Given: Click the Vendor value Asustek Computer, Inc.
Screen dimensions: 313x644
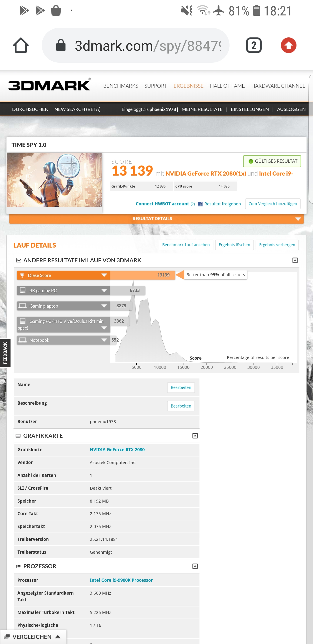Looking at the screenshot, I should (x=113, y=463).
